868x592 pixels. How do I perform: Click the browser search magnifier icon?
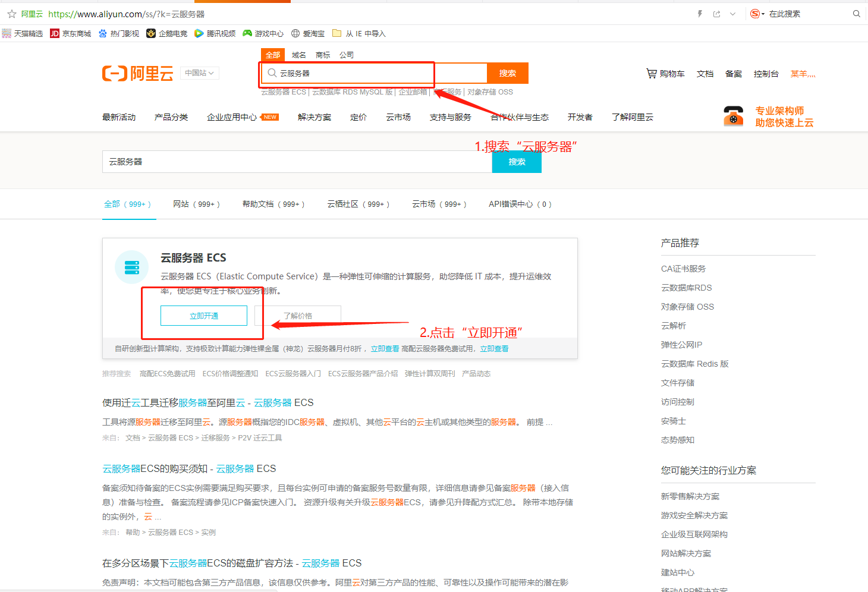pyautogui.click(x=857, y=14)
